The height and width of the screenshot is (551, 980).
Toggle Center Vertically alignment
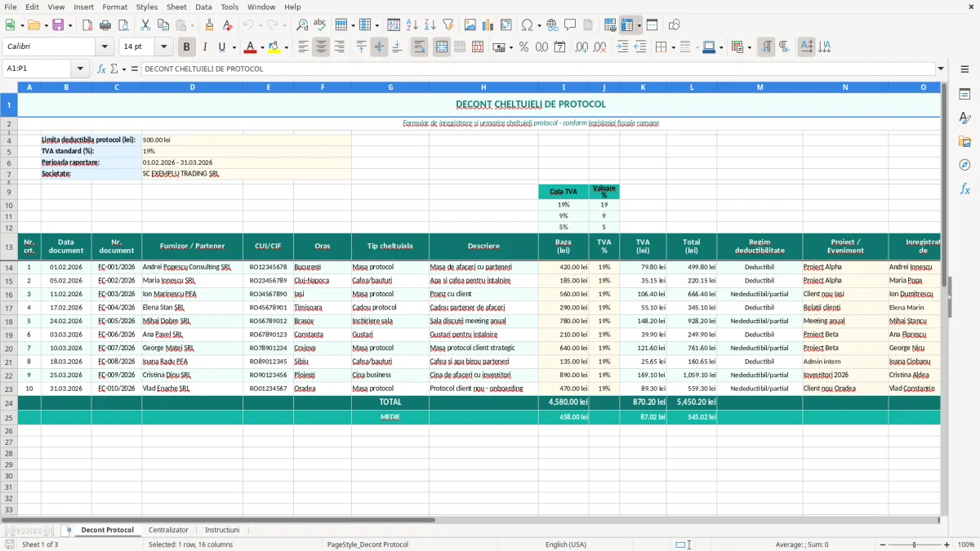click(x=379, y=47)
